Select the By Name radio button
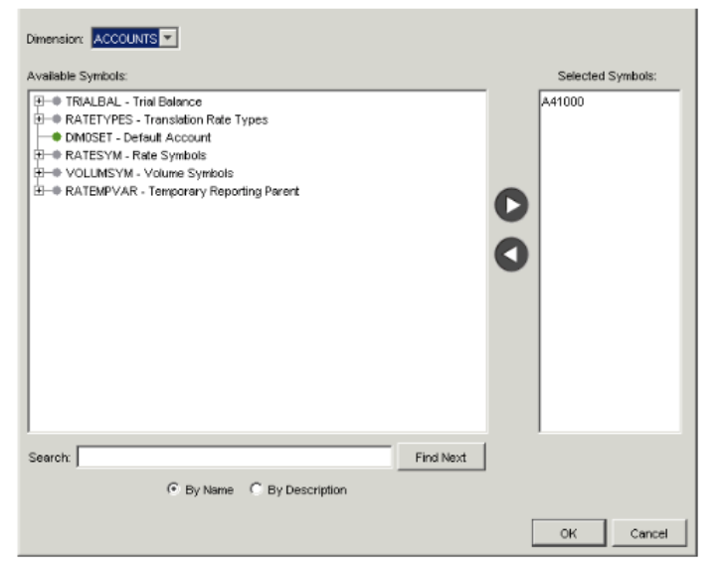 (174, 489)
